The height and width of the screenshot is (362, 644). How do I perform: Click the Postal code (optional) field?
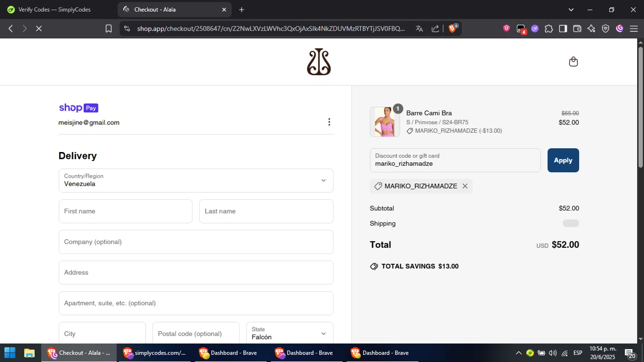pyautogui.click(x=196, y=334)
